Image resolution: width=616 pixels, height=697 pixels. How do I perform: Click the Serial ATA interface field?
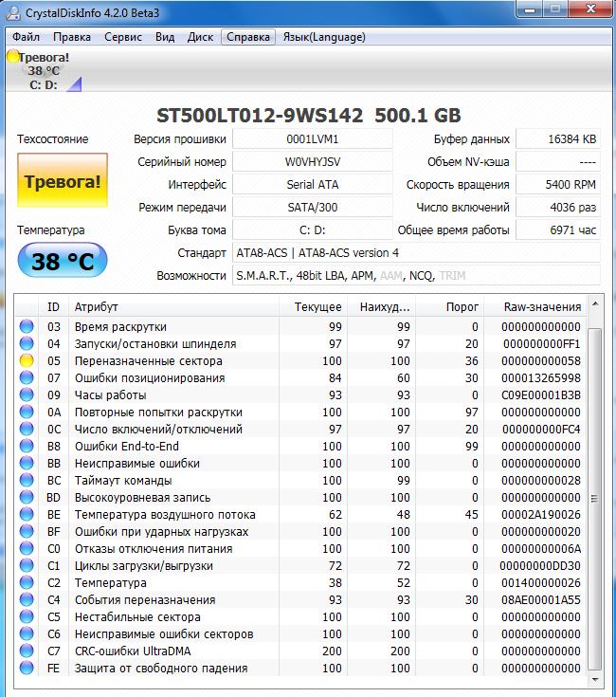pyautogui.click(x=313, y=185)
